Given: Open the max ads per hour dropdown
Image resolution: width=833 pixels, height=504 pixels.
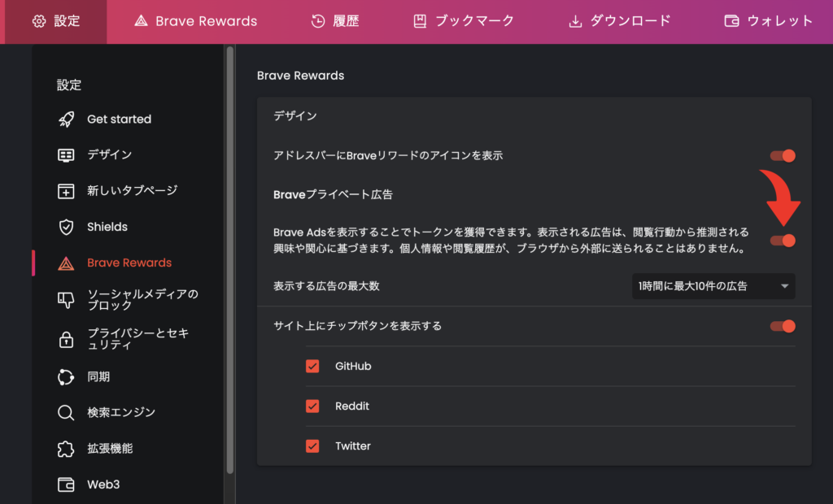Looking at the screenshot, I should point(713,286).
